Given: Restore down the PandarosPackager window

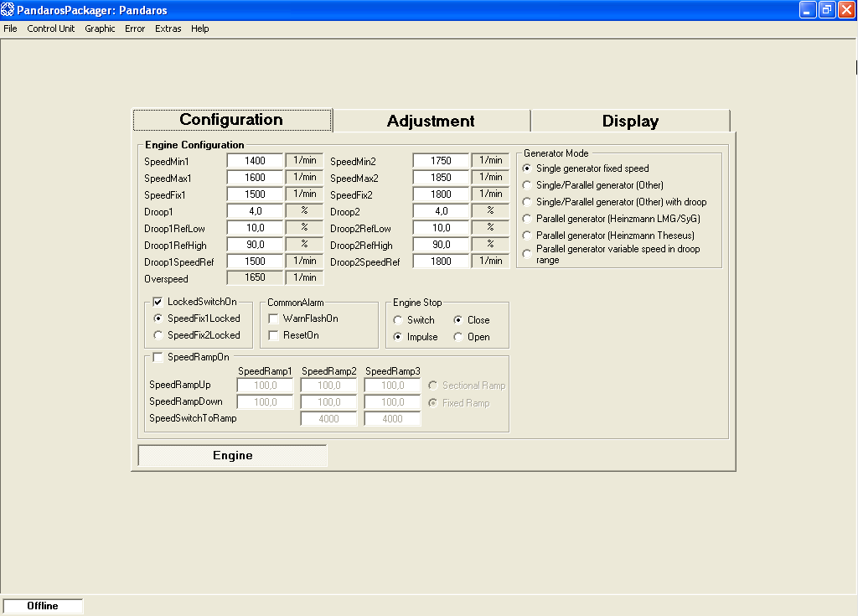Looking at the screenshot, I should pyautogui.click(x=827, y=10).
